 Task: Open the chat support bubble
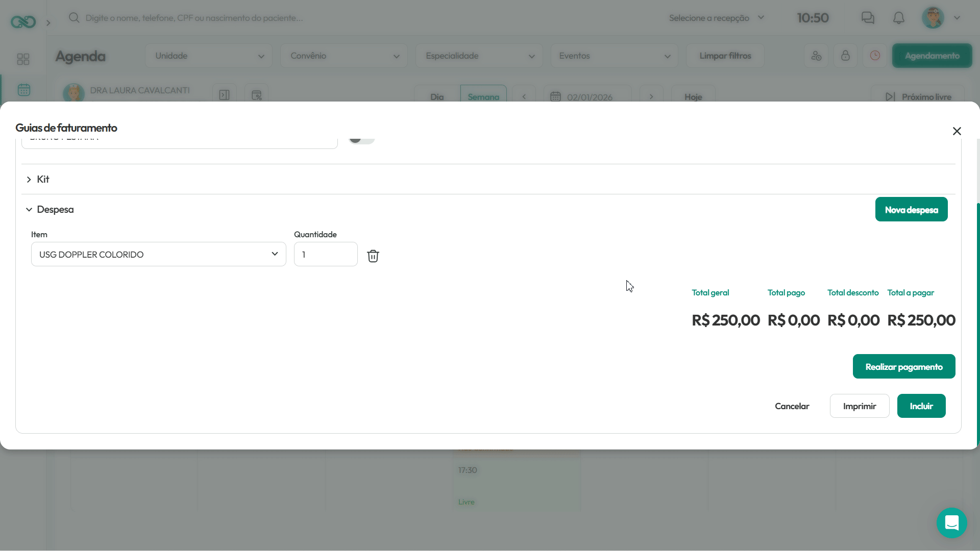coord(952,523)
